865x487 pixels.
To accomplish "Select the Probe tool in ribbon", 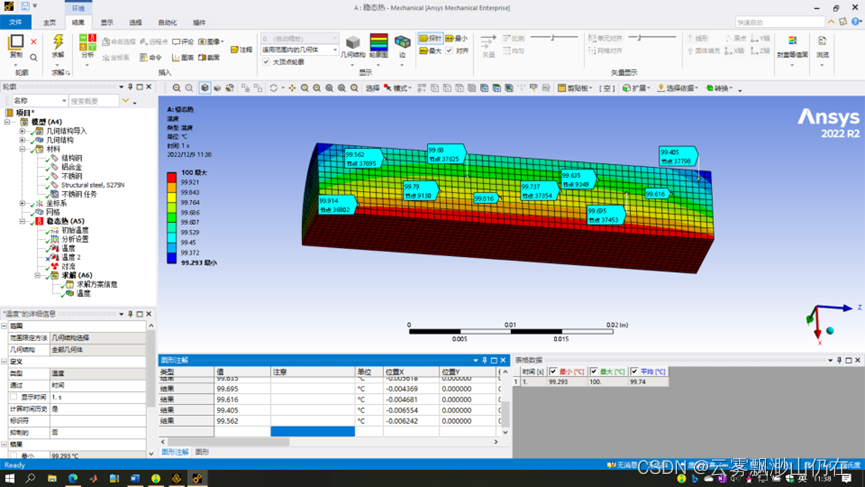I will 431,38.
